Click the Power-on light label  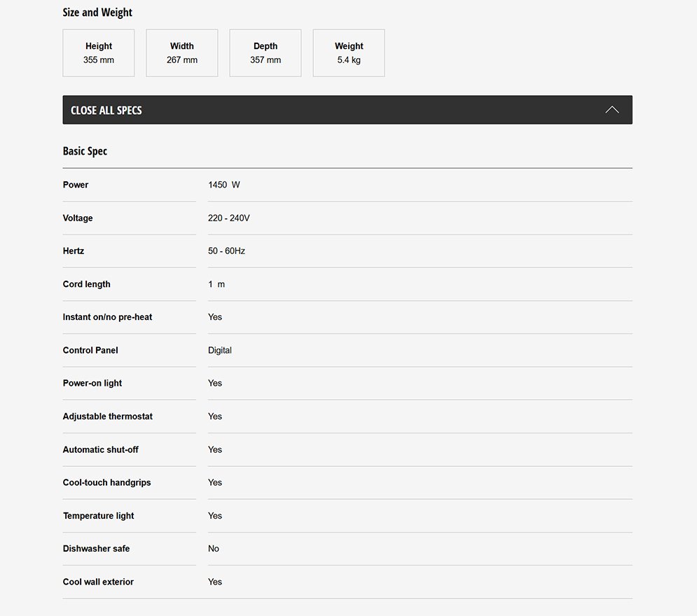point(92,384)
